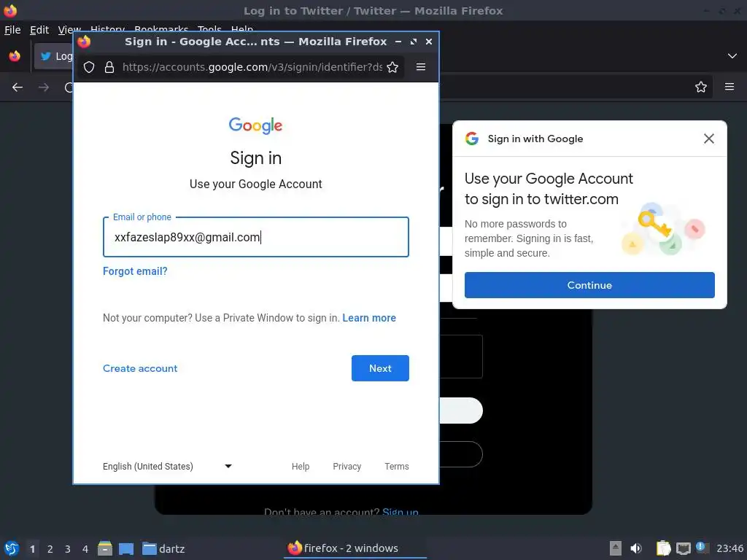Reload the Twitter page

pyautogui.click(x=69, y=87)
